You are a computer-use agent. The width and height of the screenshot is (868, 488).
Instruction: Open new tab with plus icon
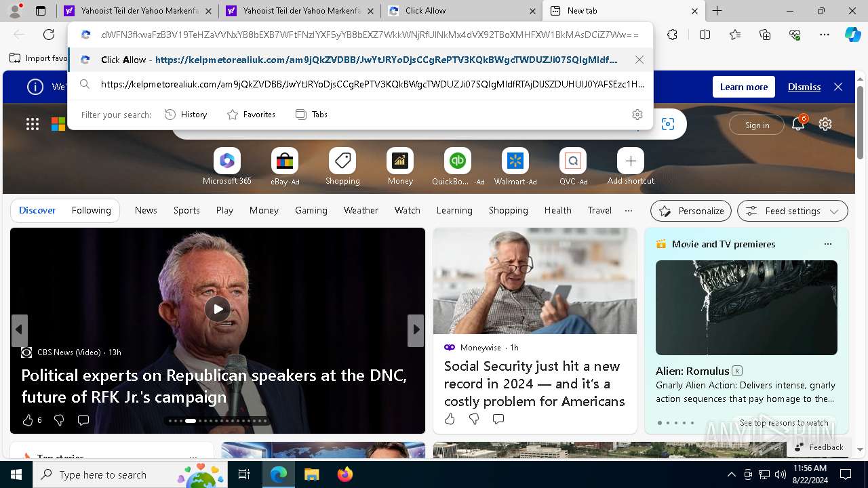click(x=717, y=11)
